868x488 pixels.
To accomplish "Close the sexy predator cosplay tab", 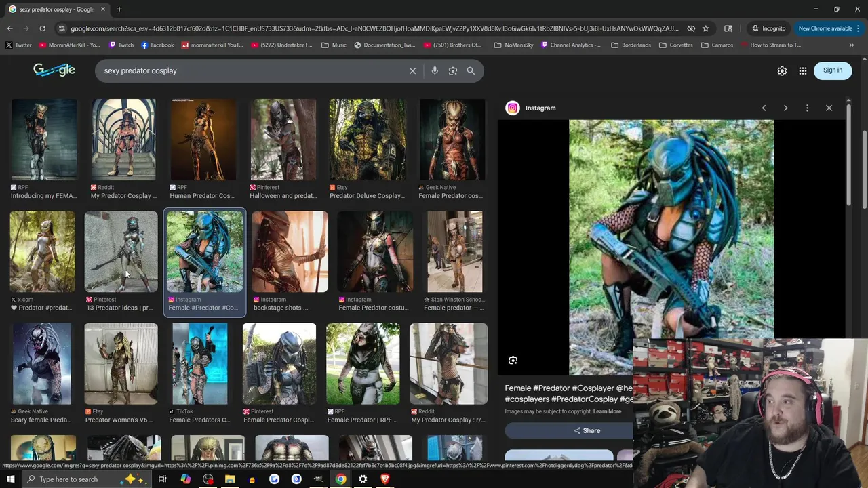I will [103, 9].
